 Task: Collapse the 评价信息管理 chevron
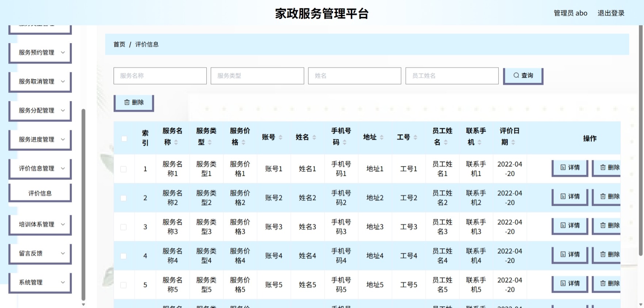[63, 168]
